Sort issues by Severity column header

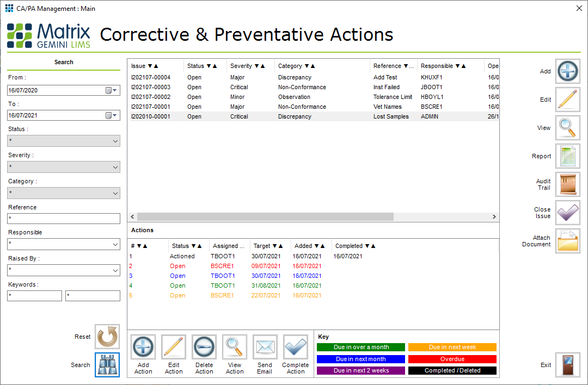pyautogui.click(x=248, y=66)
